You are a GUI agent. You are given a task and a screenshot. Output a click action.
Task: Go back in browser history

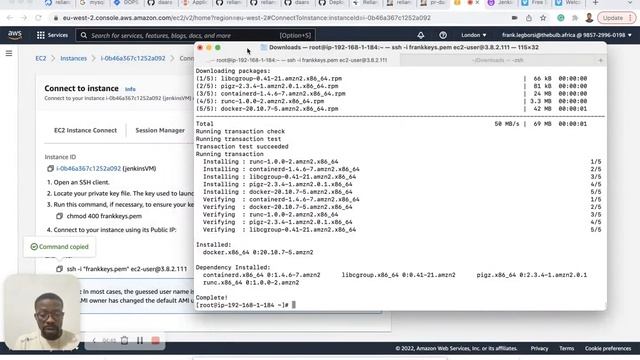[10, 18]
